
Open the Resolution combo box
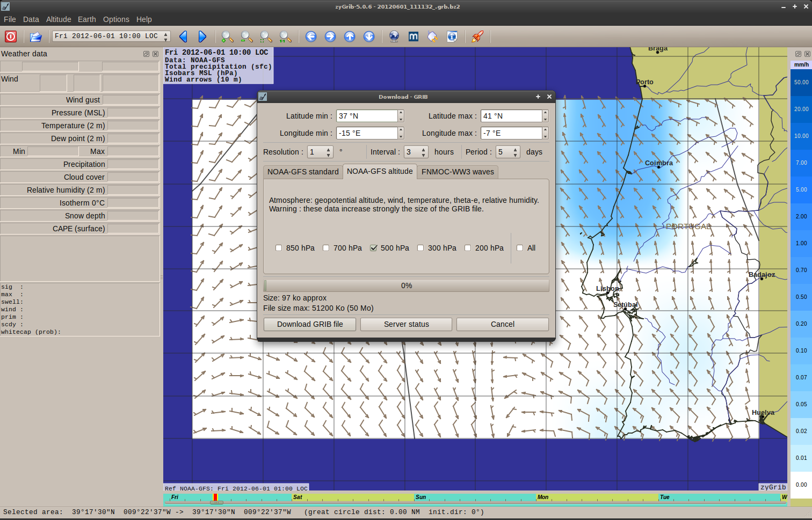(x=320, y=152)
